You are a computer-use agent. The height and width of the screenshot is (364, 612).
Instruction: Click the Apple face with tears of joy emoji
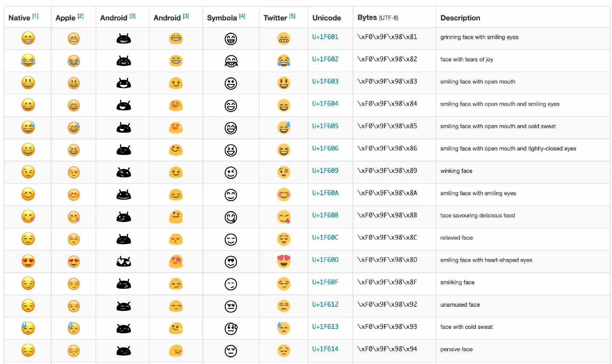[74, 61]
